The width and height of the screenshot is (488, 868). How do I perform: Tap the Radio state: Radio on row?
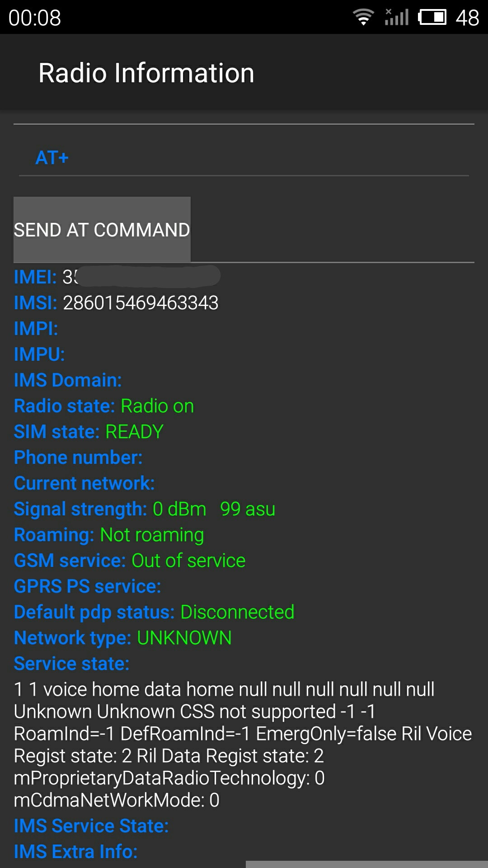(104, 406)
